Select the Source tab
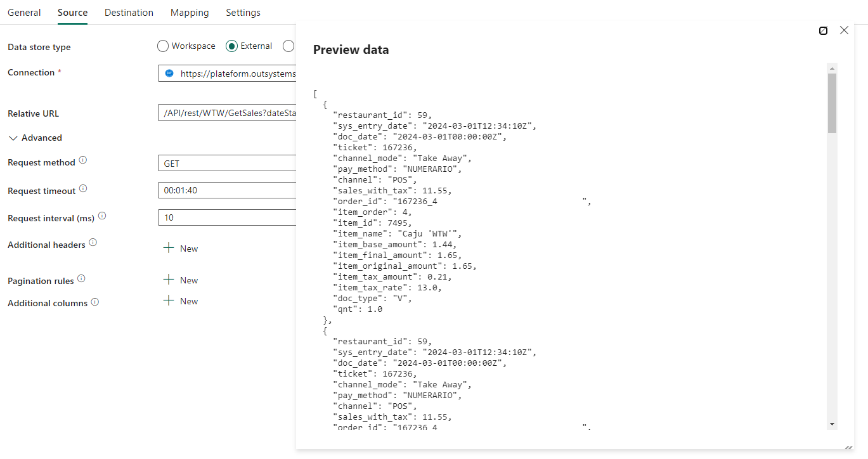Screen dimensions: 868x459 point(72,13)
